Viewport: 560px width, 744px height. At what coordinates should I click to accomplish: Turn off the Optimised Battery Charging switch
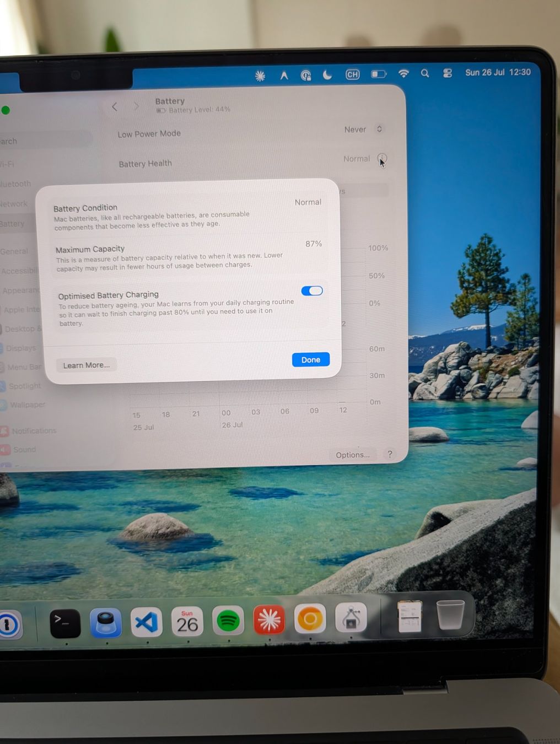(312, 290)
